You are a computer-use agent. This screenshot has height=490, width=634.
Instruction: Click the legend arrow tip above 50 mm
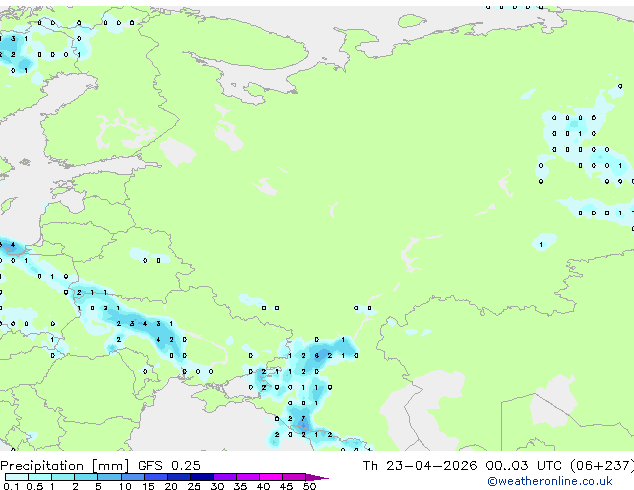point(317,477)
